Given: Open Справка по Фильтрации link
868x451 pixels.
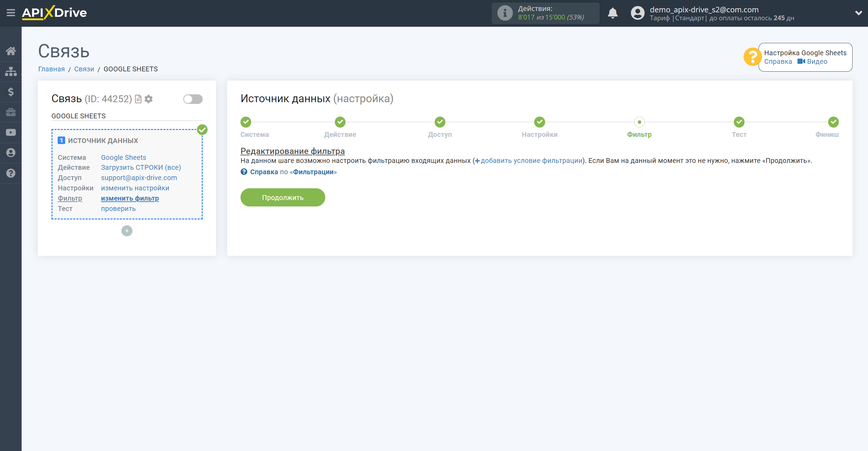Looking at the screenshot, I should [293, 172].
